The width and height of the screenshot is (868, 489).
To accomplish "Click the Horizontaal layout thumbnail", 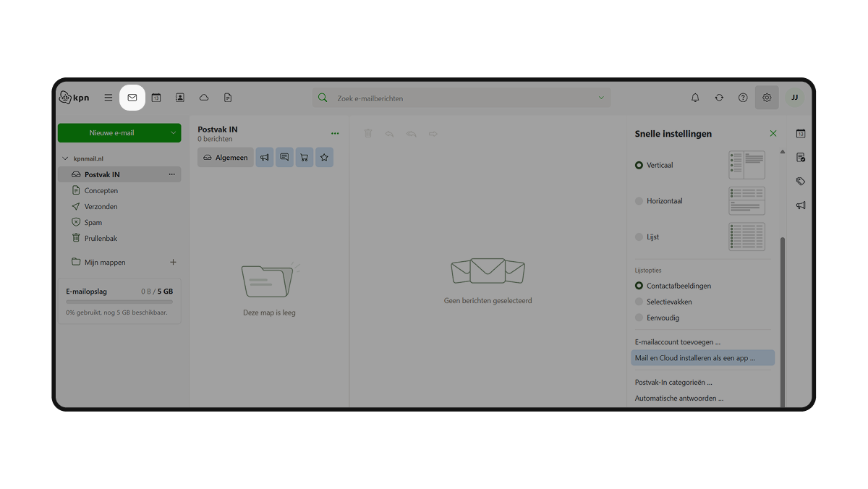I will (746, 201).
